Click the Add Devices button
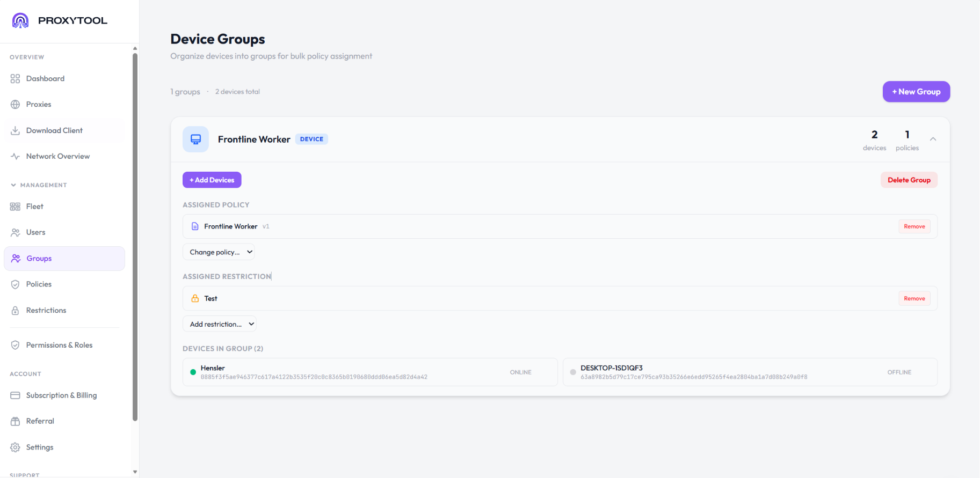This screenshot has width=980, height=478. [x=212, y=180]
